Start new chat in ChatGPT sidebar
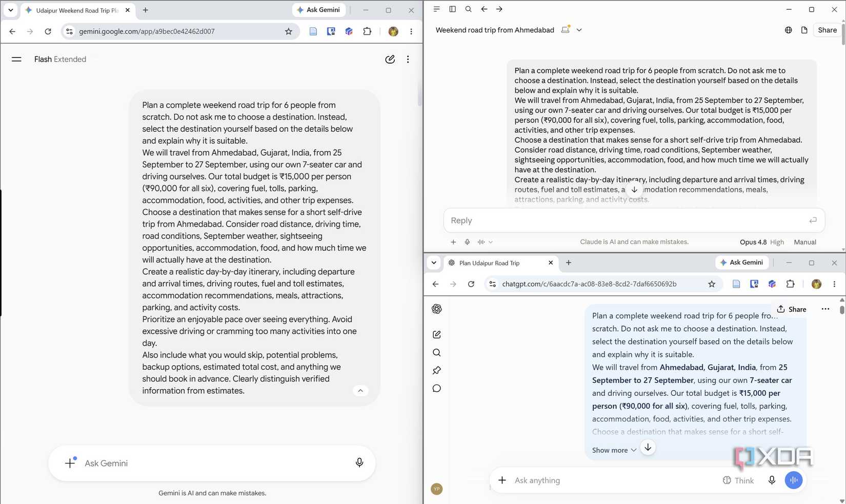The width and height of the screenshot is (846, 504). click(437, 334)
